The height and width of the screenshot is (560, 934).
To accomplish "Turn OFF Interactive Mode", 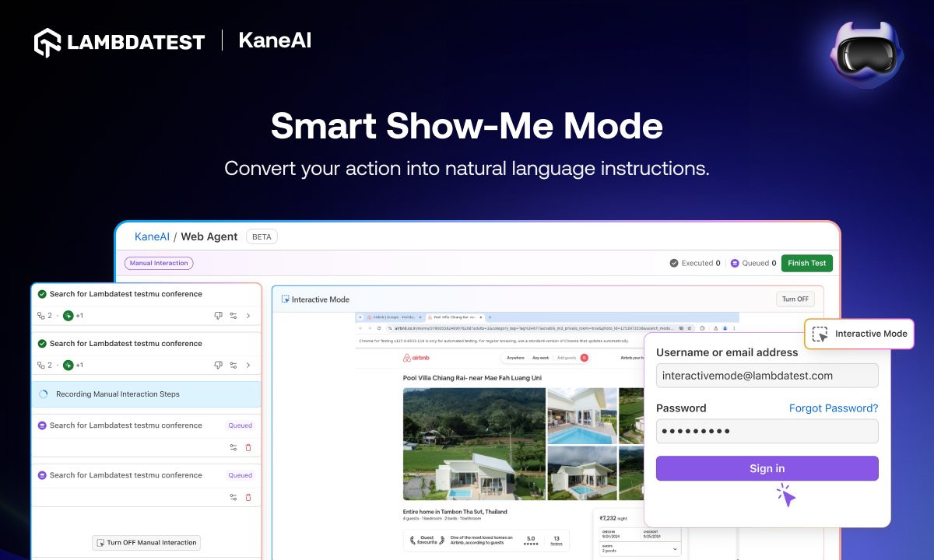I will pos(795,299).
